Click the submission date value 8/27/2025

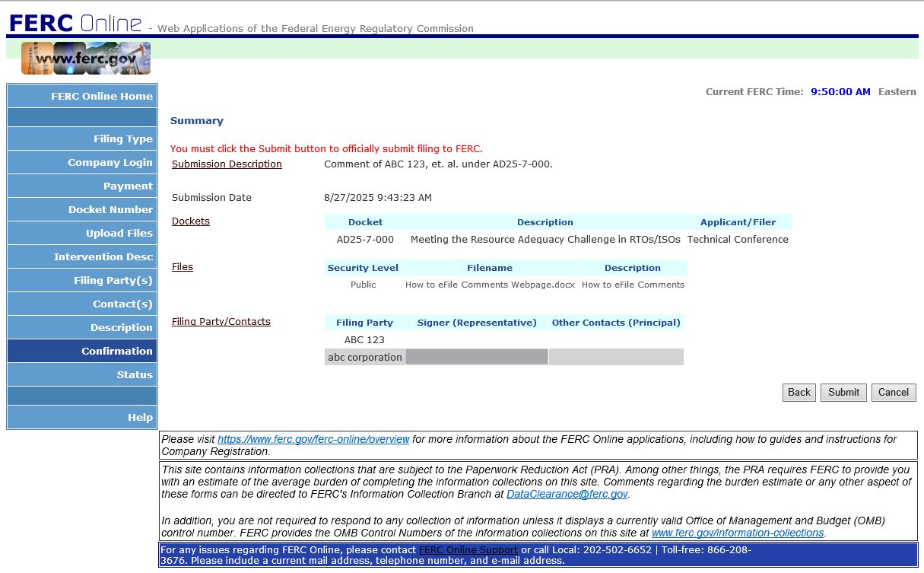coord(378,197)
